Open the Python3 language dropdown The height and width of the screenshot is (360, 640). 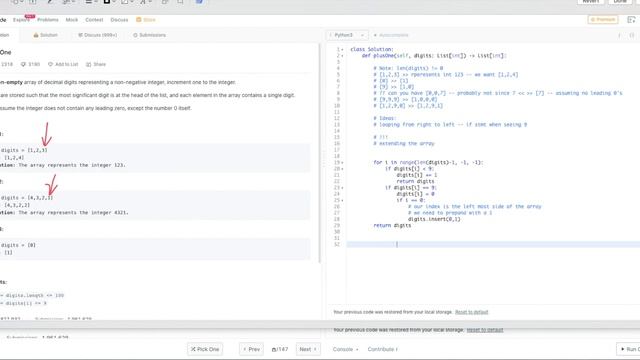pyautogui.click(x=347, y=35)
